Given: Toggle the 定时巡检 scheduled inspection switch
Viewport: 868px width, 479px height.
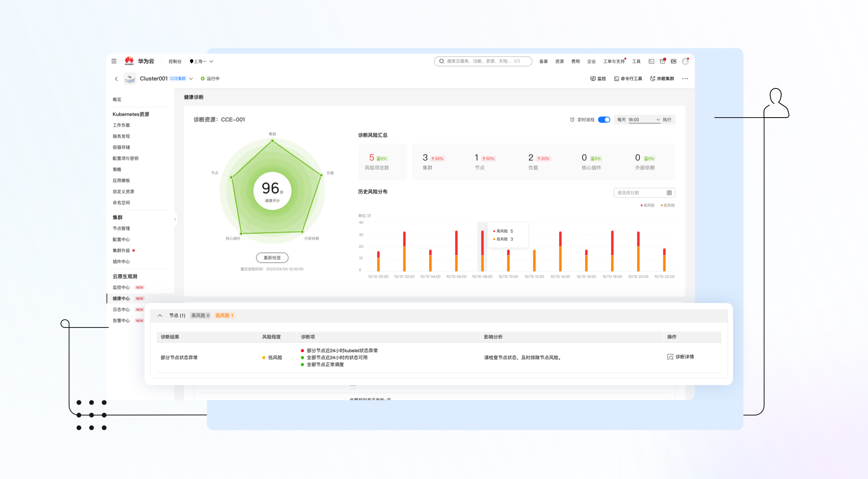Looking at the screenshot, I should pos(604,120).
